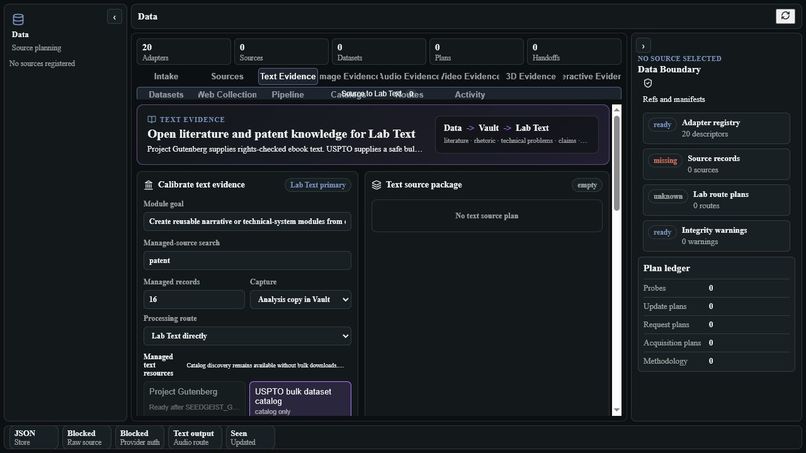
Task: Open the Sources tab
Action: (x=227, y=76)
